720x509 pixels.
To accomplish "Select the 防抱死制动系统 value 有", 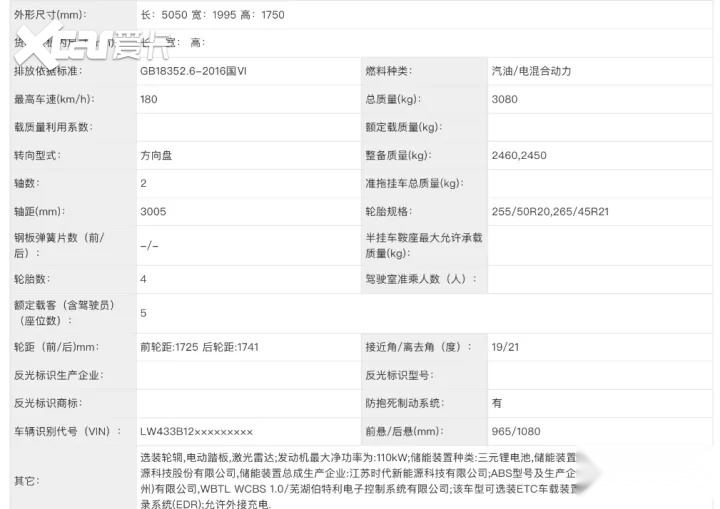I will coord(497,403).
